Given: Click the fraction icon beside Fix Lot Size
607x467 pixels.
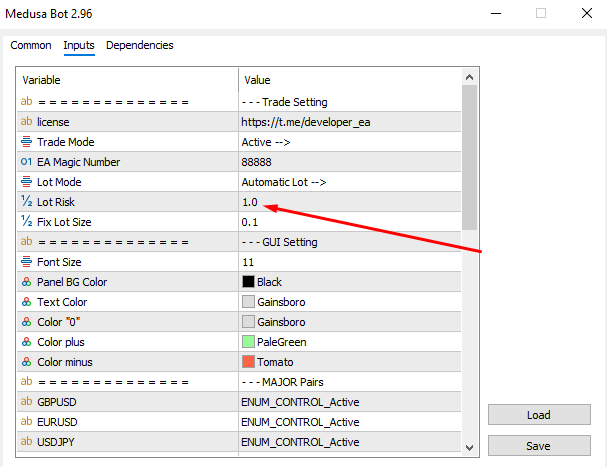Looking at the screenshot, I should pos(26,221).
